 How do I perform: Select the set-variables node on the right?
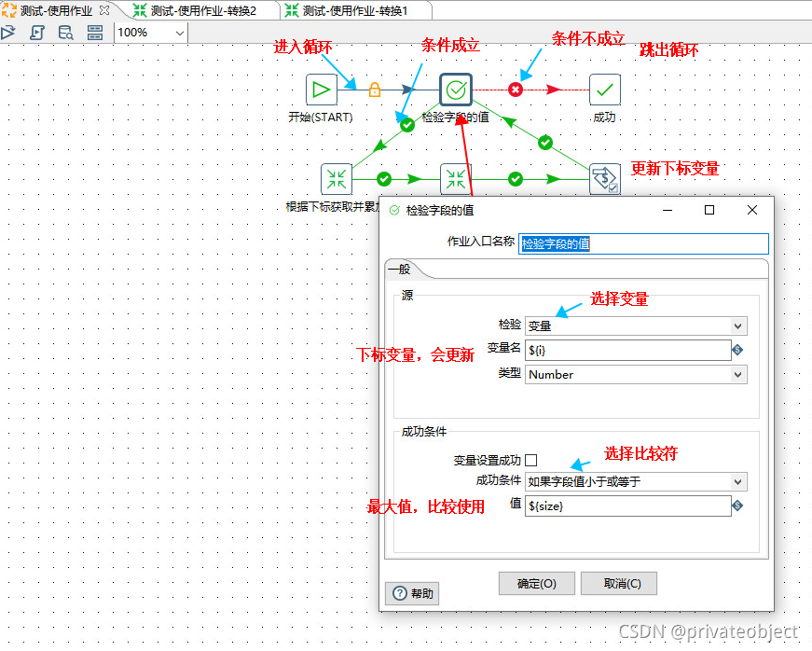pyautogui.click(x=605, y=179)
